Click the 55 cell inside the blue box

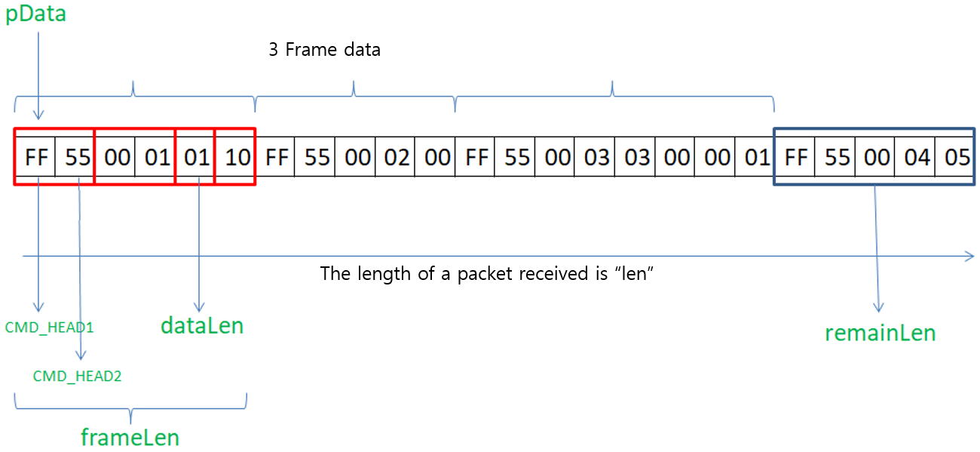[837, 158]
